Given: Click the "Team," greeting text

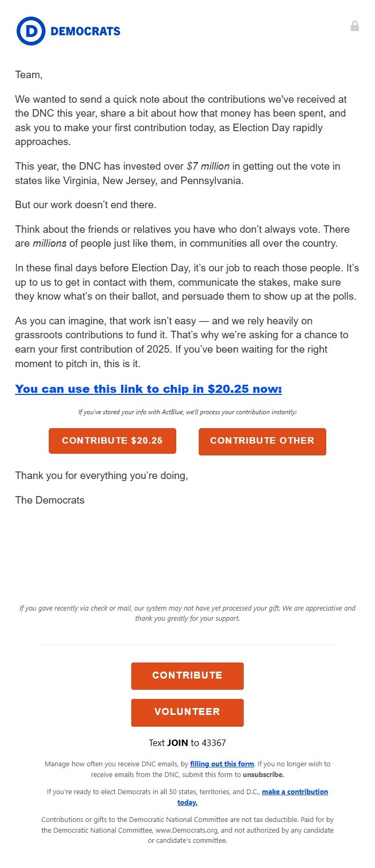Looking at the screenshot, I should pyautogui.click(x=26, y=74).
